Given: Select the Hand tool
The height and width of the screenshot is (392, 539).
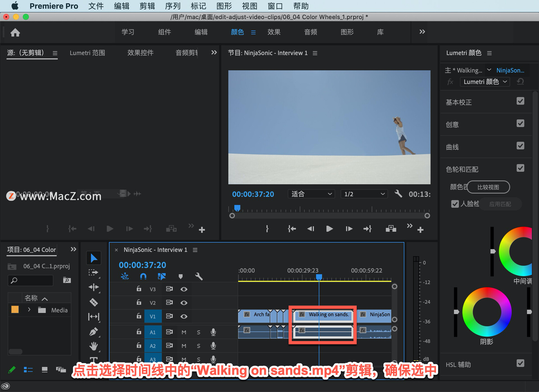Looking at the screenshot, I should (93, 346).
